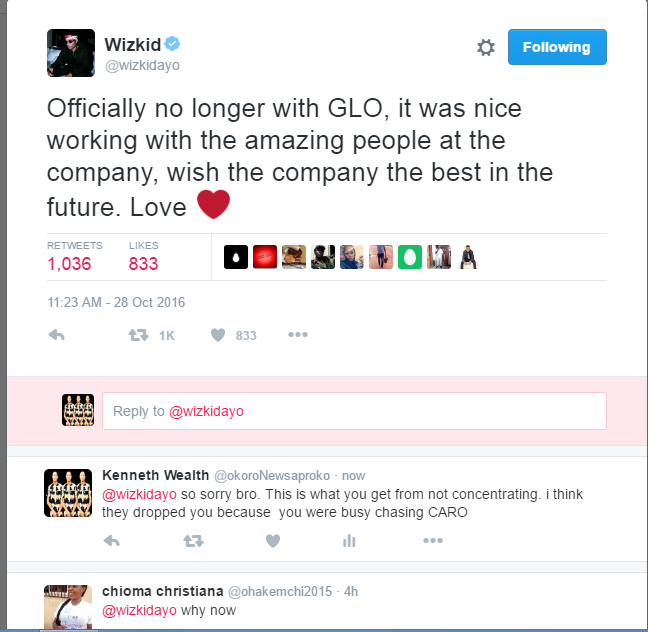Like Kenneth Wealth's reply with the heart
The height and width of the screenshot is (632, 648).
(x=273, y=541)
